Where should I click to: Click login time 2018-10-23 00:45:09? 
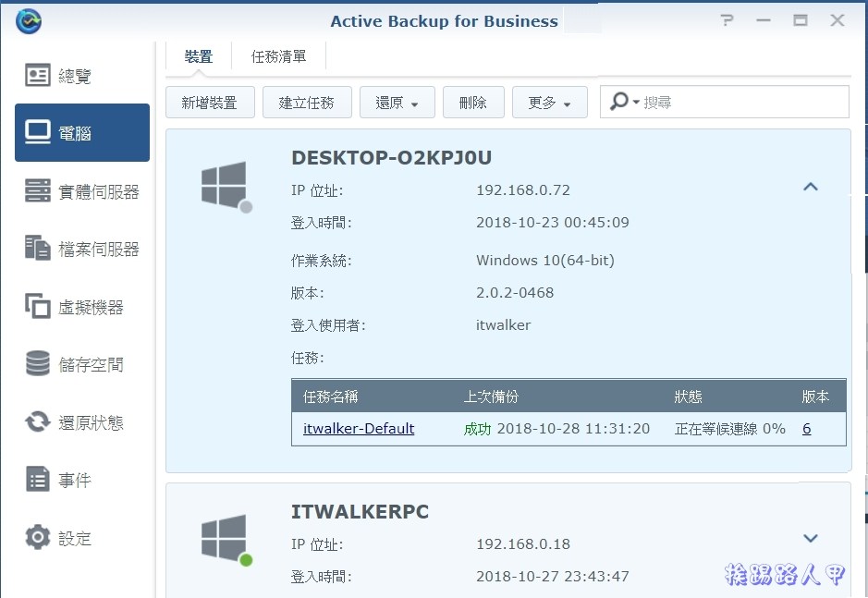[553, 223]
